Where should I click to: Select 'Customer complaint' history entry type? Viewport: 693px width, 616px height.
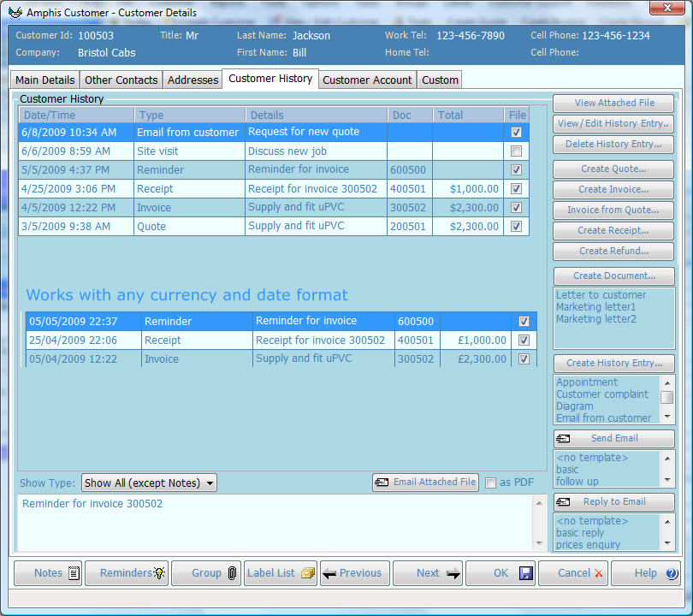[602, 394]
